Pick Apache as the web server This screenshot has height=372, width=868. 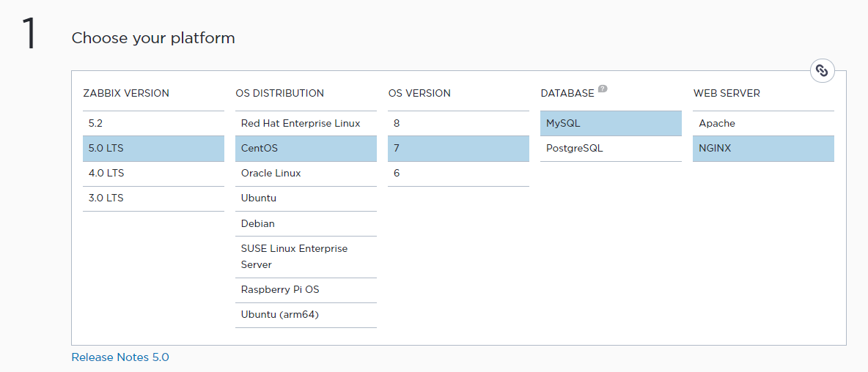[x=763, y=123]
